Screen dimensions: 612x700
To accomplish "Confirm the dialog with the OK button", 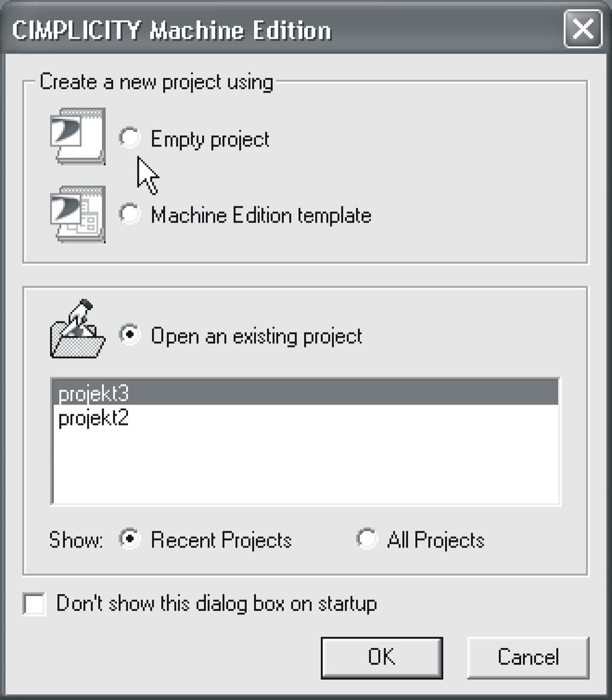I will [x=382, y=658].
